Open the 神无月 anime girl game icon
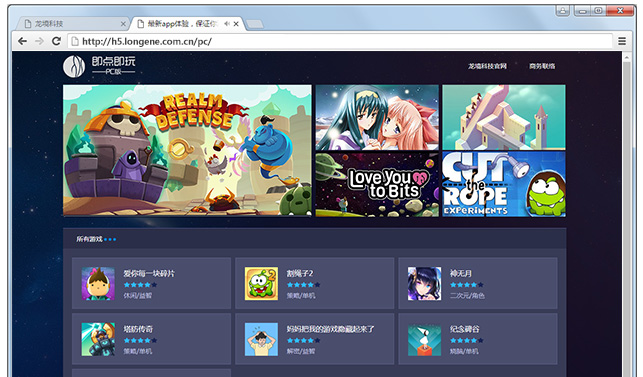Viewport: 643px width, 377px height. tap(424, 283)
